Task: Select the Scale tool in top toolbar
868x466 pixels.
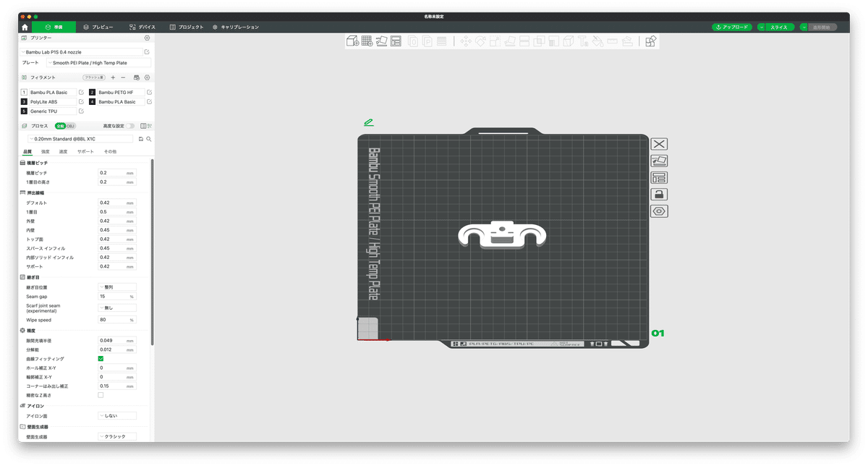Action: point(495,41)
